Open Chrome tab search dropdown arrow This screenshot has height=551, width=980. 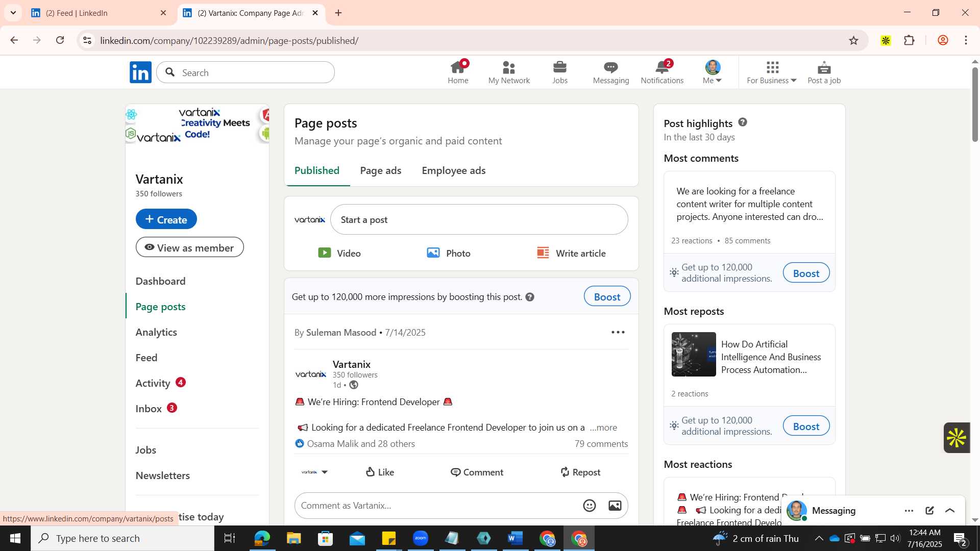(13, 13)
